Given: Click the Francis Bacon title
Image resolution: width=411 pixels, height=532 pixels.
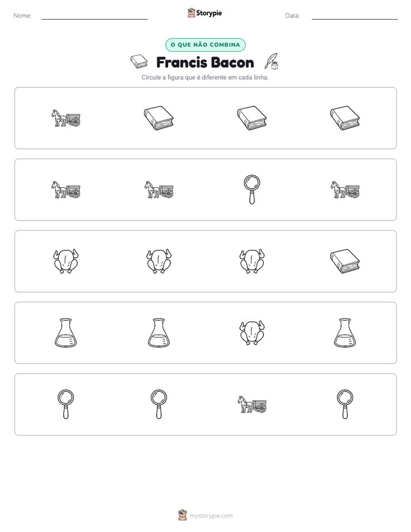Looking at the screenshot, I should coord(205,62).
